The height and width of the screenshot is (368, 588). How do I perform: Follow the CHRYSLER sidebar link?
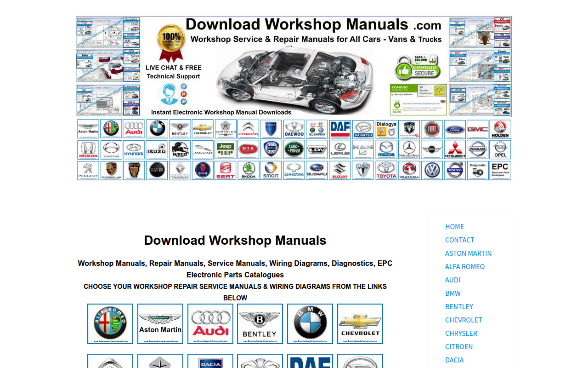[x=461, y=333]
